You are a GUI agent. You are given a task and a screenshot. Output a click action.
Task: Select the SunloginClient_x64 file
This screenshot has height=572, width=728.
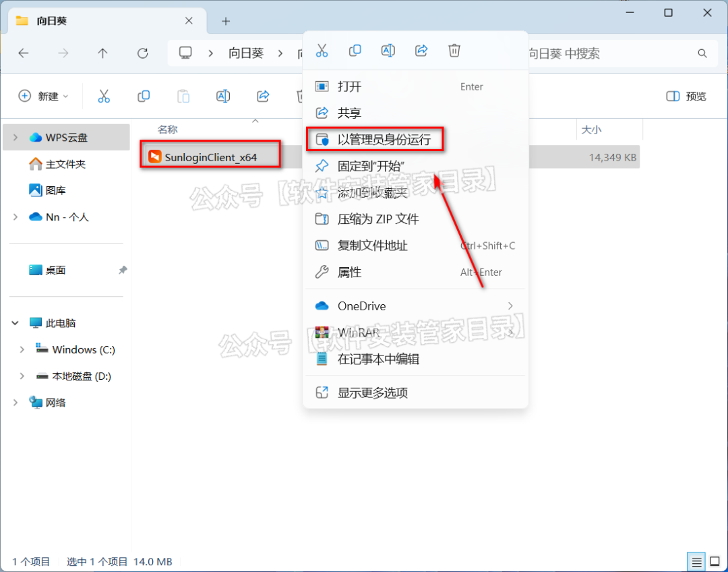pos(211,157)
